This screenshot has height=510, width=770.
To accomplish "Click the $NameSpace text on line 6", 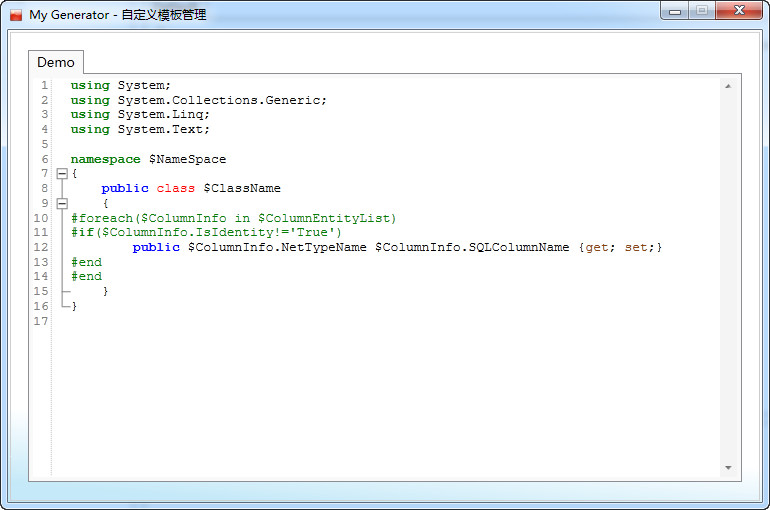I will (x=188, y=159).
